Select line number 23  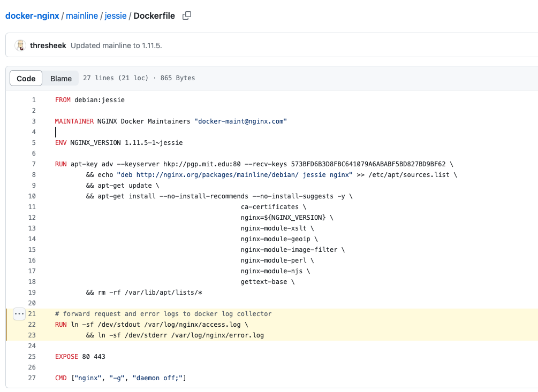point(32,335)
